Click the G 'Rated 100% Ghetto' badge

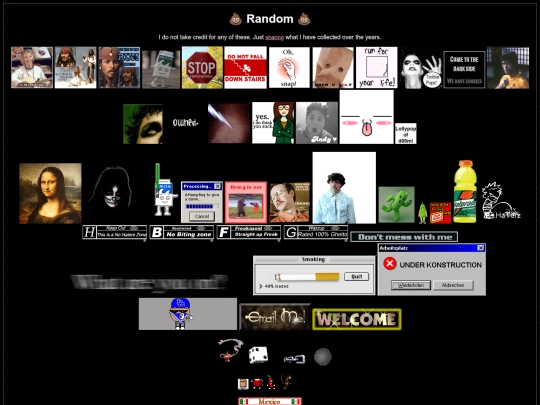click(316, 232)
